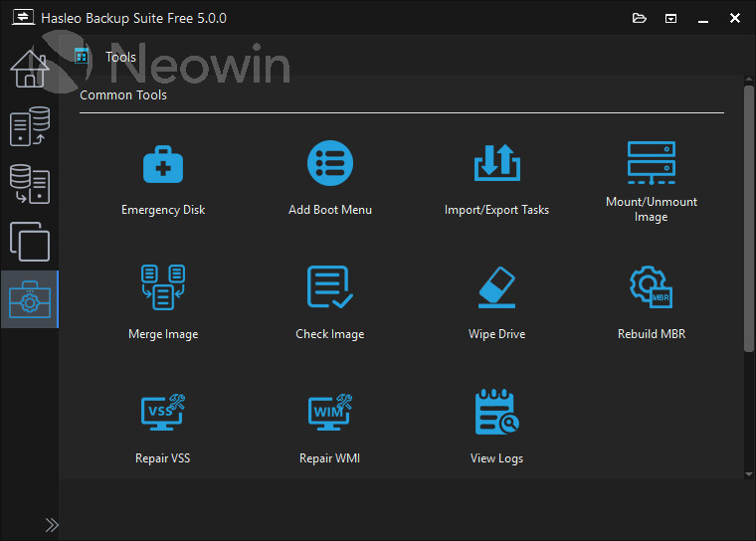The height and width of the screenshot is (541, 756).
Task: Go to the Home sidebar tab
Action: pos(29,69)
